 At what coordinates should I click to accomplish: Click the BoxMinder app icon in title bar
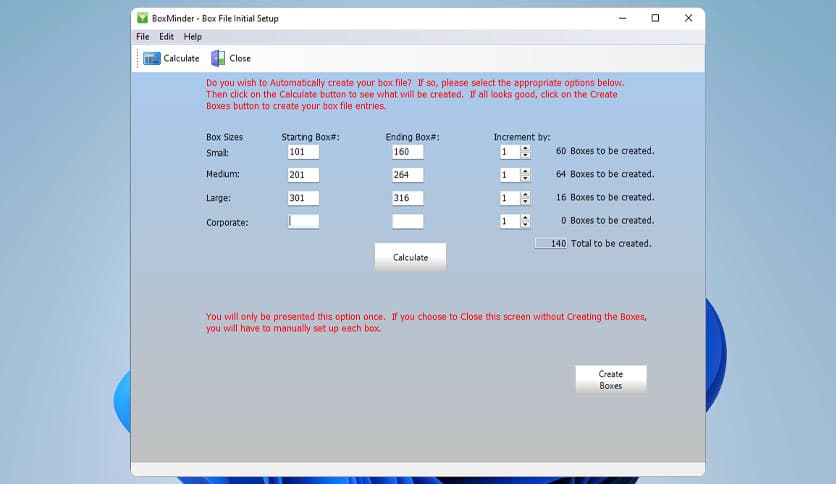(x=142, y=18)
